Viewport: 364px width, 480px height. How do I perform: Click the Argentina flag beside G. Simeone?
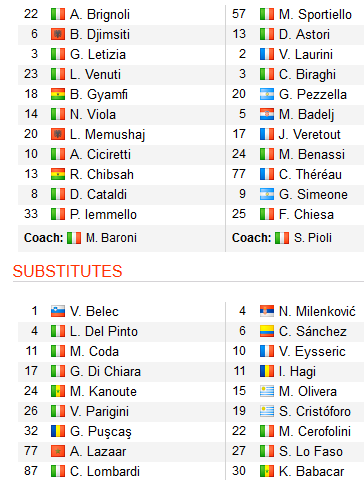(267, 194)
